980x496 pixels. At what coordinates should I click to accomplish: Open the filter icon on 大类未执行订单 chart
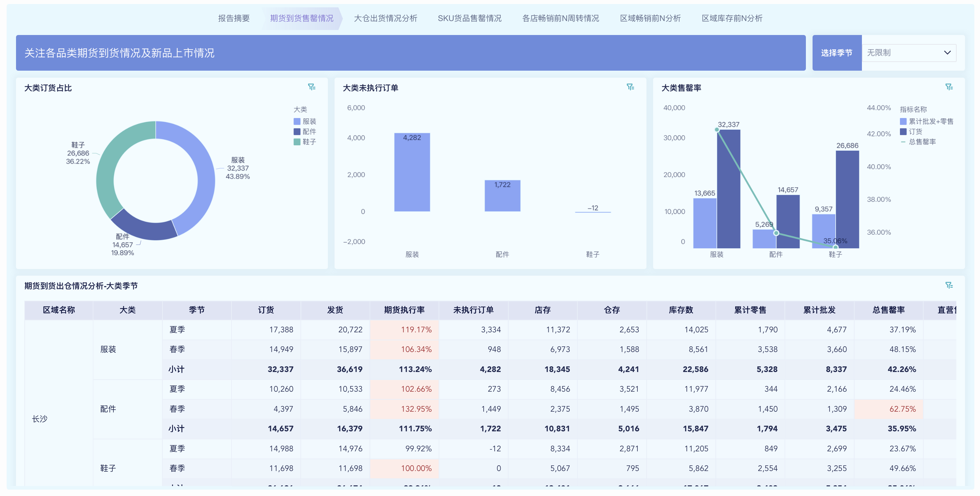[631, 87]
